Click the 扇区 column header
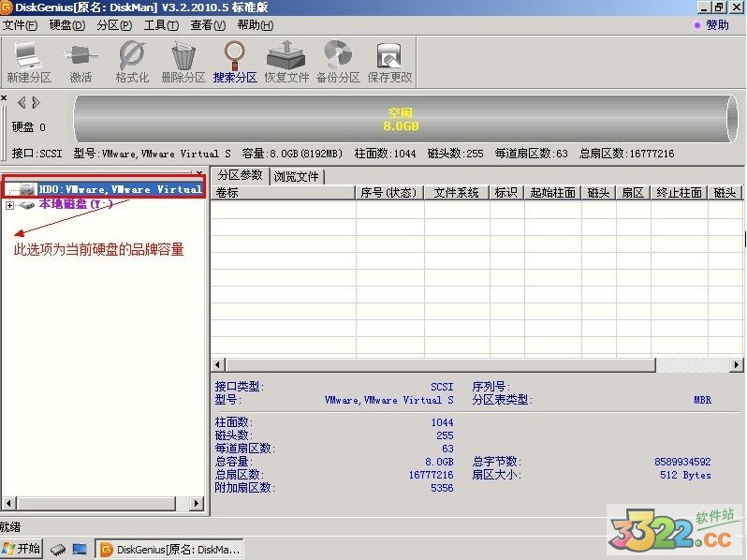Viewport: 747px width, 560px height. pyautogui.click(x=633, y=193)
